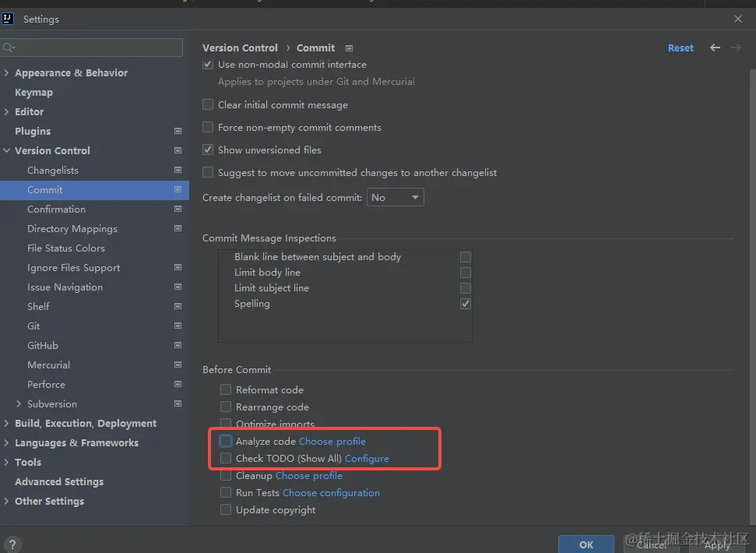Image resolution: width=756 pixels, height=553 pixels.
Task: Click project-level icon beside GitHub item
Action: click(178, 345)
